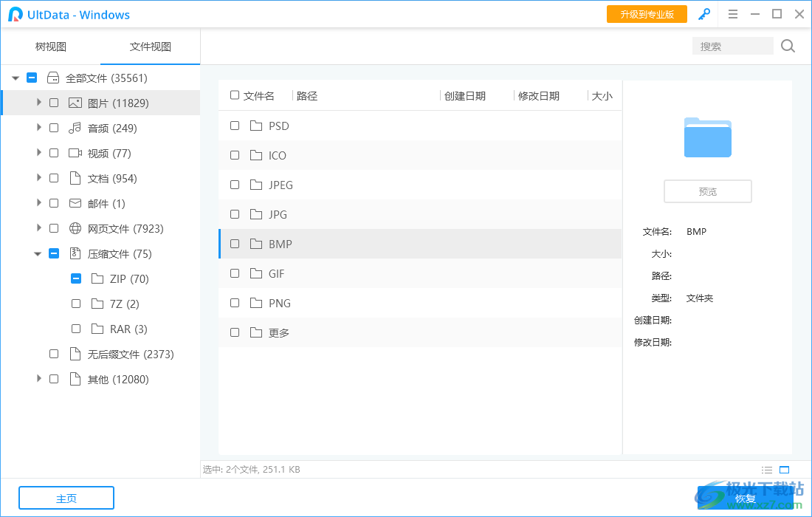812x517 pixels.
Task: Expand the 图片 tree node
Action: [38, 103]
